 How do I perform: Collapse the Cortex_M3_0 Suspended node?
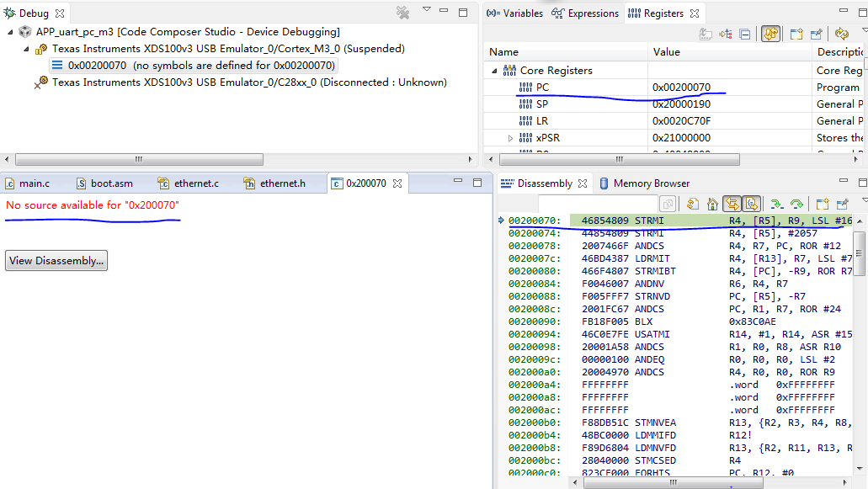click(27, 49)
